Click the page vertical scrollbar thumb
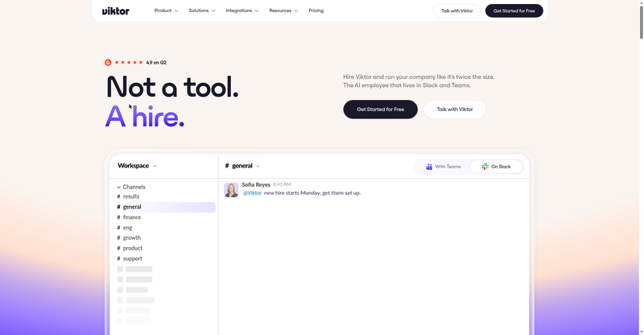Viewport: 644px width, 335px height. [x=641, y=23]
